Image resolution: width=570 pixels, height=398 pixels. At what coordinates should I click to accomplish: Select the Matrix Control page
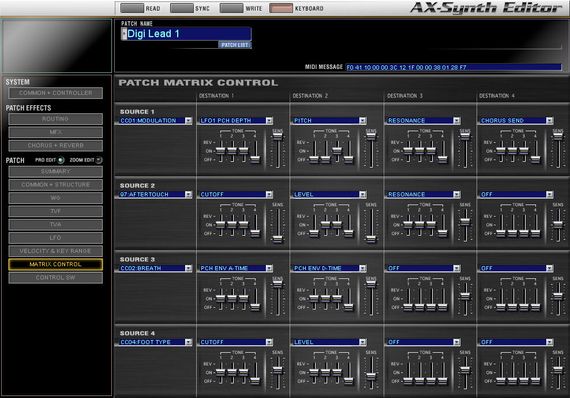pos(56,264)
